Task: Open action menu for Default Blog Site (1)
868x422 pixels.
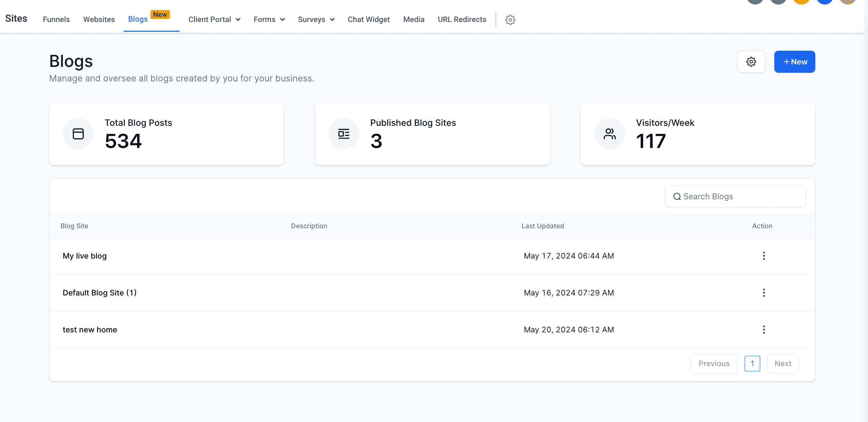Action: coord(764,293)
